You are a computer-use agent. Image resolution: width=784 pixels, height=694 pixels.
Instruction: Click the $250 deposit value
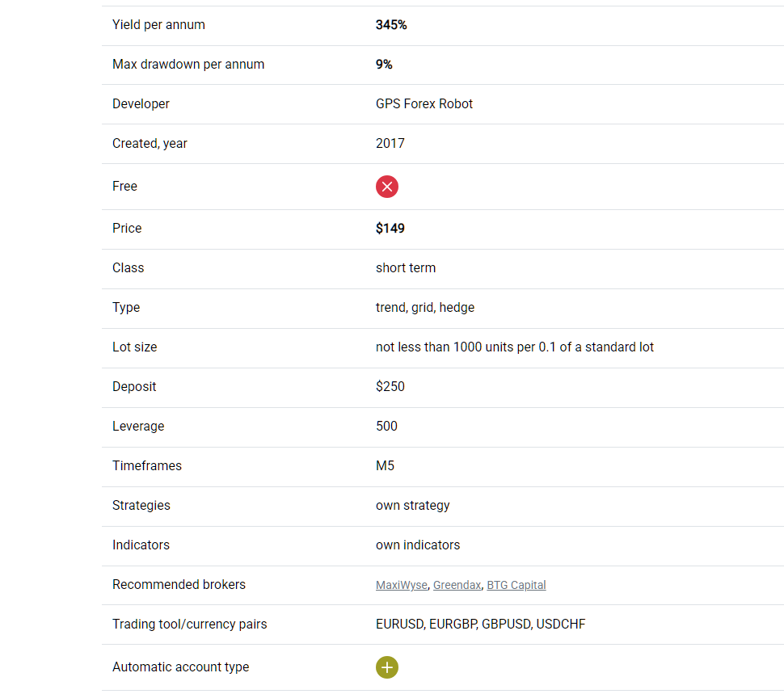[390, 387]
